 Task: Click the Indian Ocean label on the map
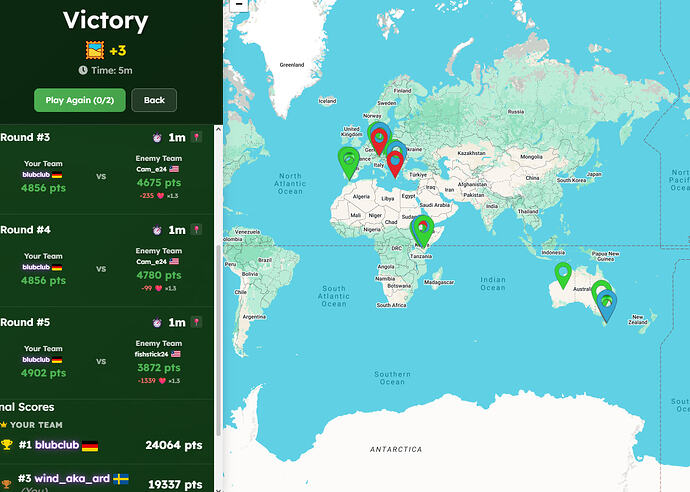pos(493,283)
